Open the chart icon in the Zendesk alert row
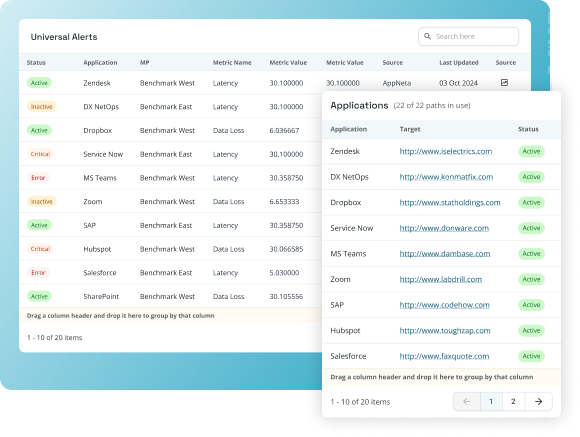Viewport: 580px width, 437px height. (504, 83)
